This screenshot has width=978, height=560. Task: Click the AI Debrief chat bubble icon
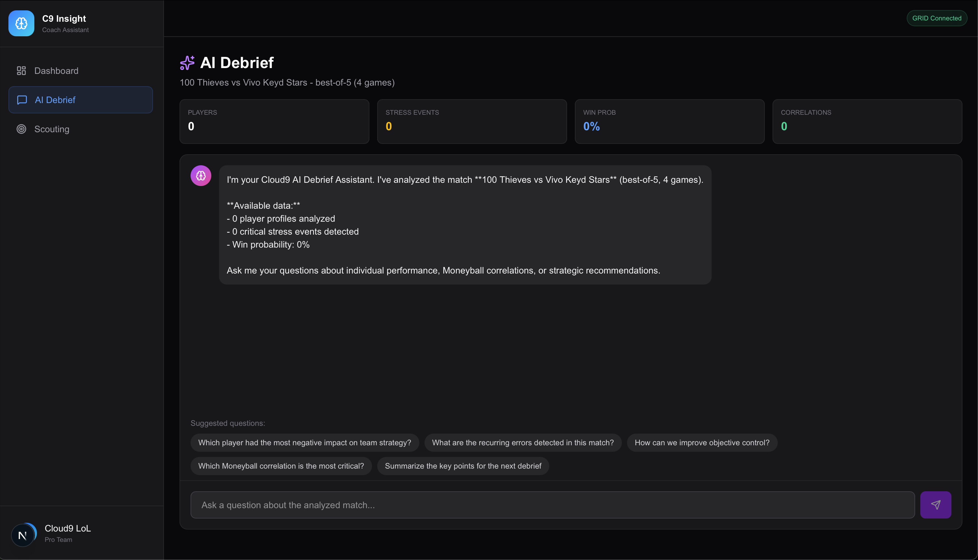(22, 100)
